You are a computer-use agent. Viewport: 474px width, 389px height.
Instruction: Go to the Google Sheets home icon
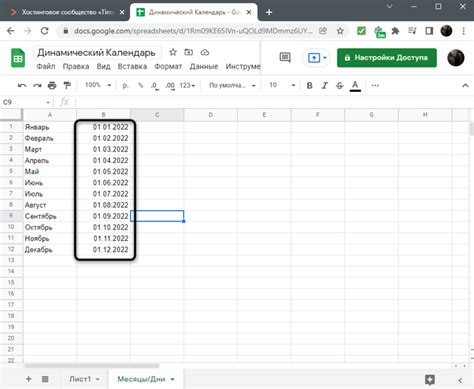coord(18,58)
